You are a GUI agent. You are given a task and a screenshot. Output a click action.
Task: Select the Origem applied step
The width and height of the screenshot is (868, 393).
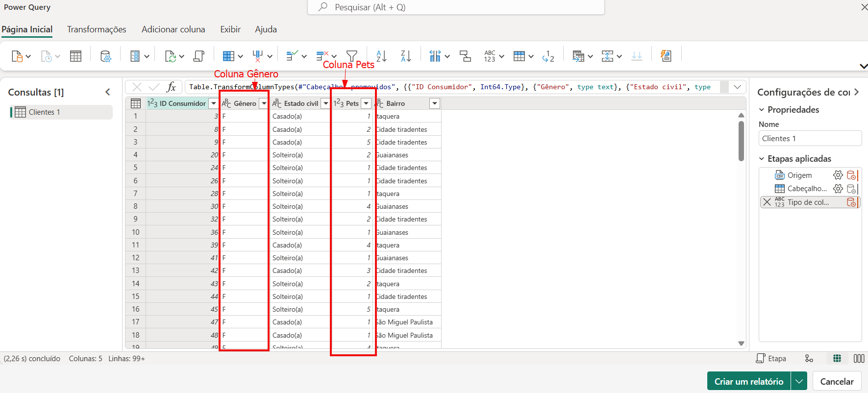799,175
